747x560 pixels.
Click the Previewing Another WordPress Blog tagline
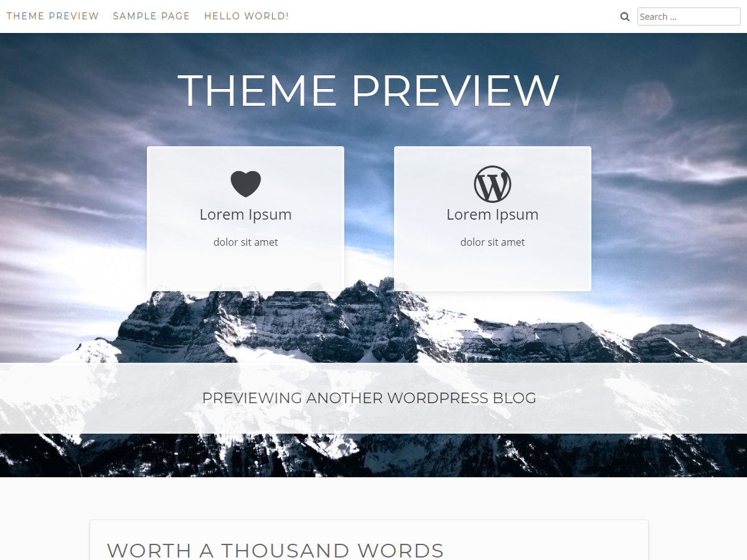[x=369, y=398]
